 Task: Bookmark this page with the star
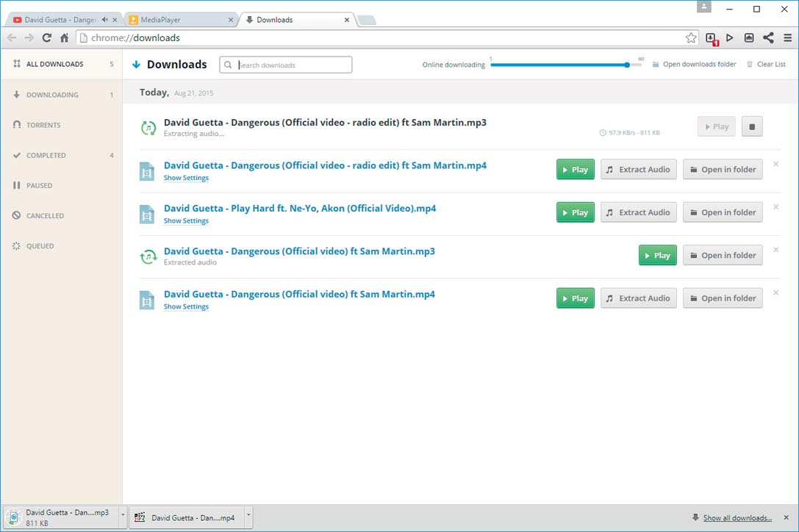pos(691,37)
